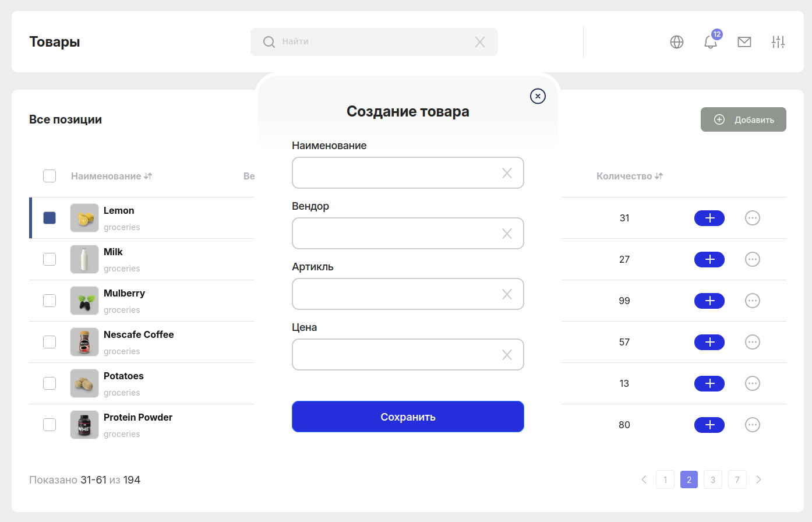The image size is (812, 522).
Task: Sort by Количество column
Action: pos(629,176)
